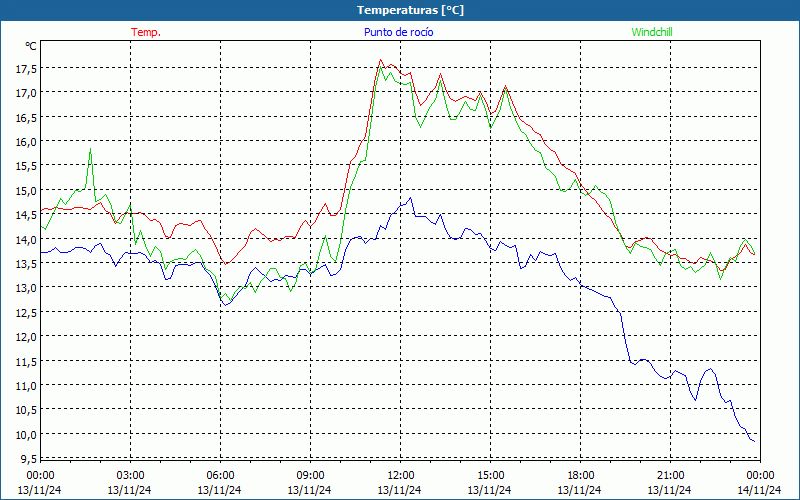Click the 14/11/24 date label
Image resolution: width=800 pixels, height=500 pixels.
point(758,490)
